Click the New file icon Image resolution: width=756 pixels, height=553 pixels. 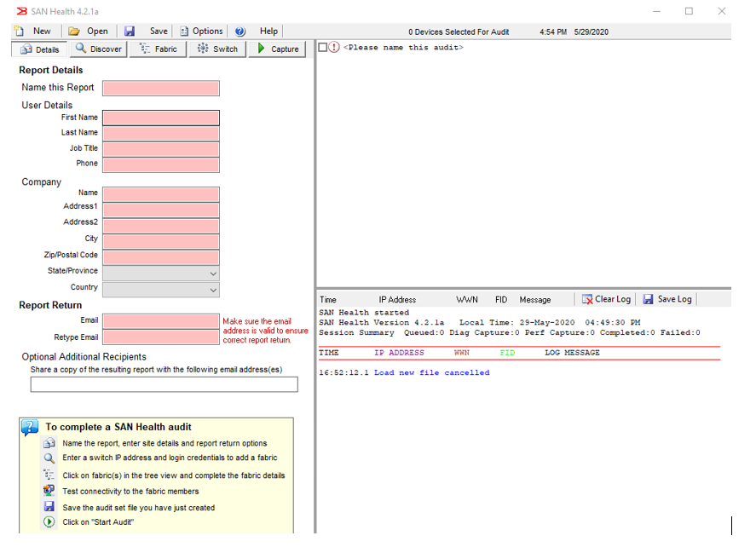19,31
